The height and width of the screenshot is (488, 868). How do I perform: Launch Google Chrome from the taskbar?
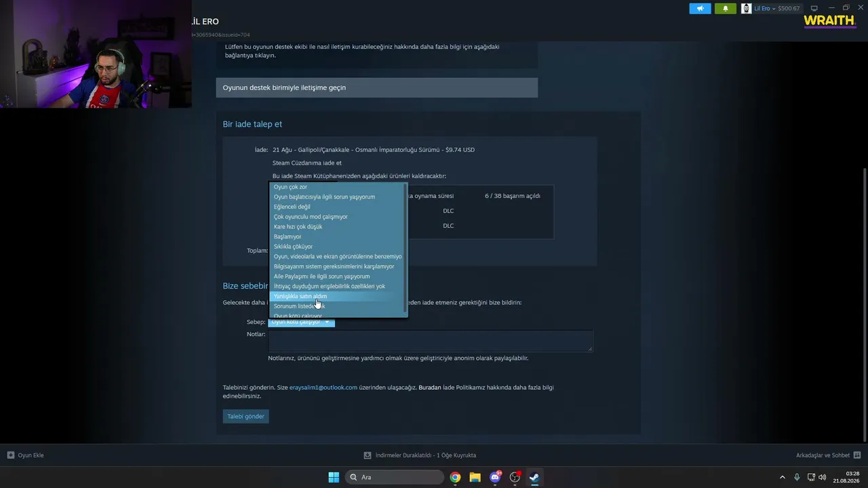tap(455, 477)
